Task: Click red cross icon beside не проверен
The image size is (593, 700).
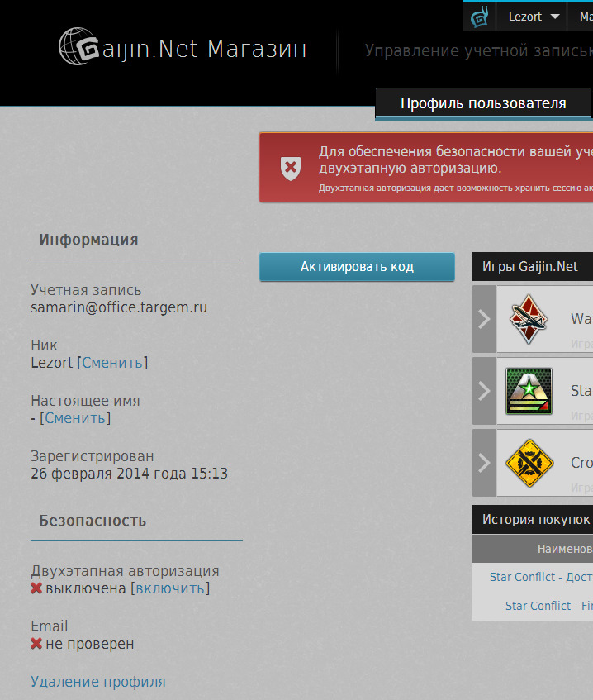Action: tap(36, 644)
